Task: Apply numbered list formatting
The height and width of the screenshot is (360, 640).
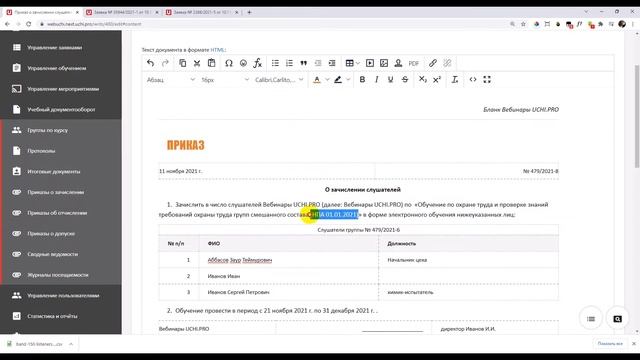Action: click(x=289, y=63)
